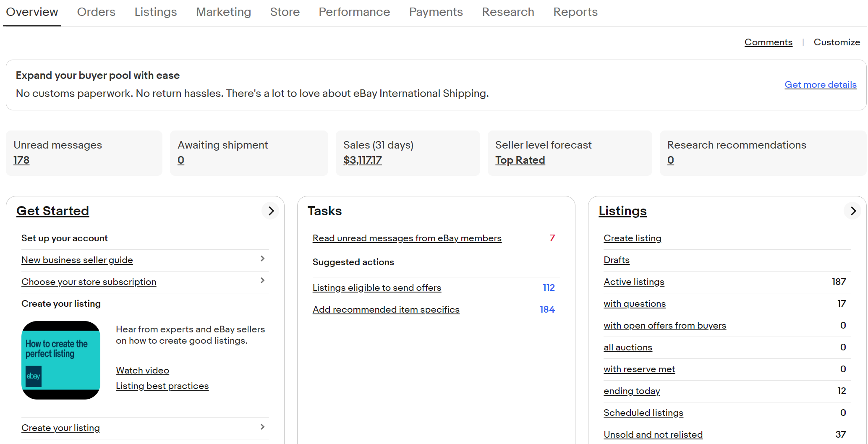Open the underlined Create your listing link
Screen dimensions: 868x444
(x=60, y=428)
